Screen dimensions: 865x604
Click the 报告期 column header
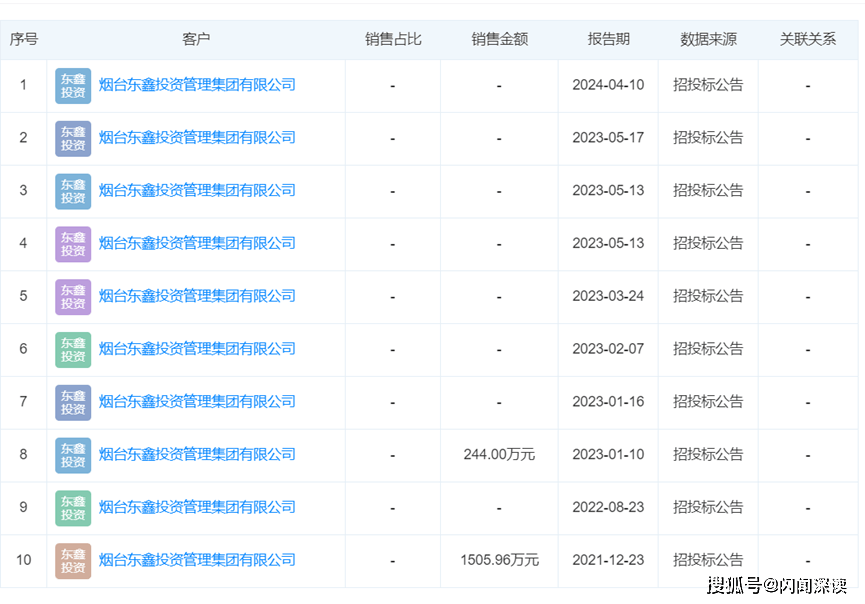tap(608, 40)
